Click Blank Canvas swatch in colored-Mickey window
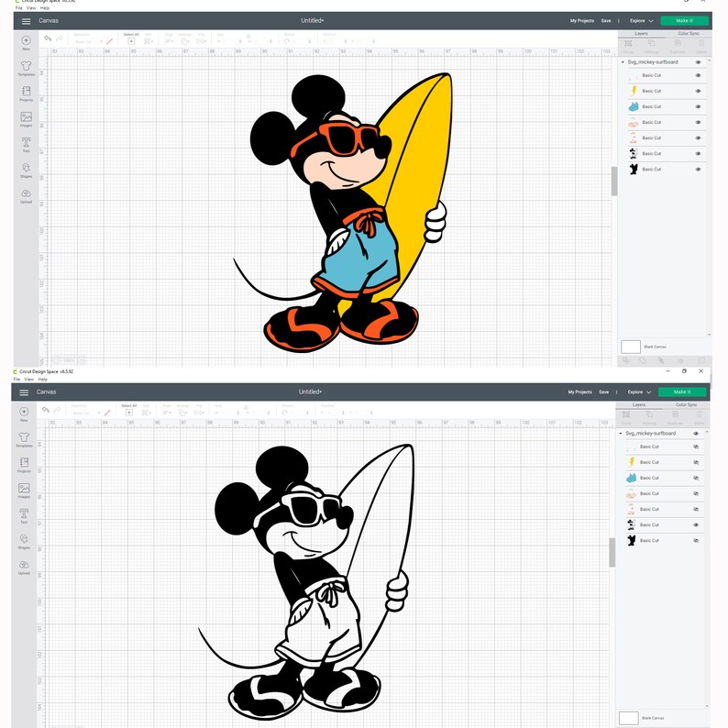728x728 pixels. (x=631, y=347)
